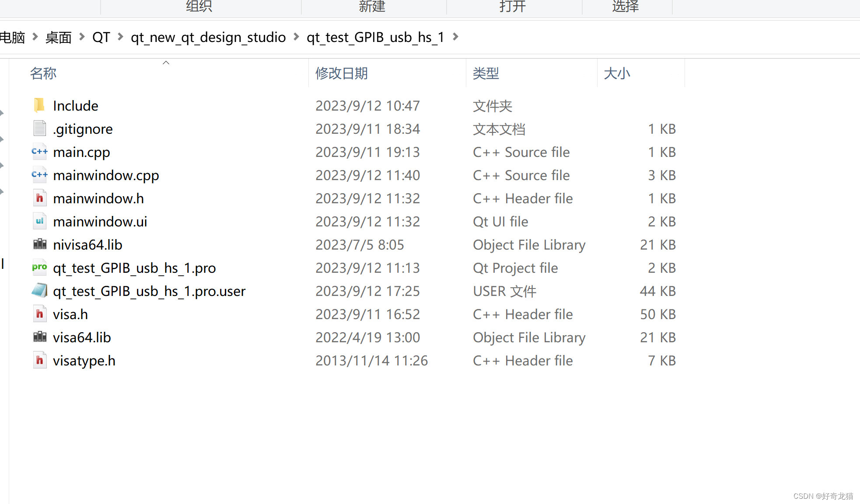Click the green pro project file icon
The height and width of the screenshot is (504, 860).
pos(39,268)
